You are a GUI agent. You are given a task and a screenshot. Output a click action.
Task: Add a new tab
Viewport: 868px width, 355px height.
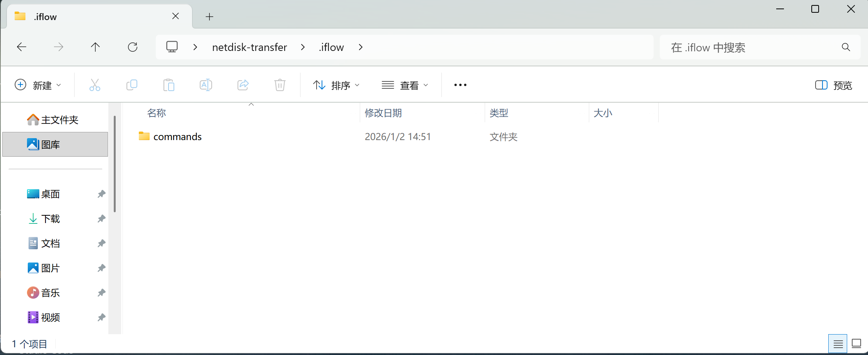(209, 17)
